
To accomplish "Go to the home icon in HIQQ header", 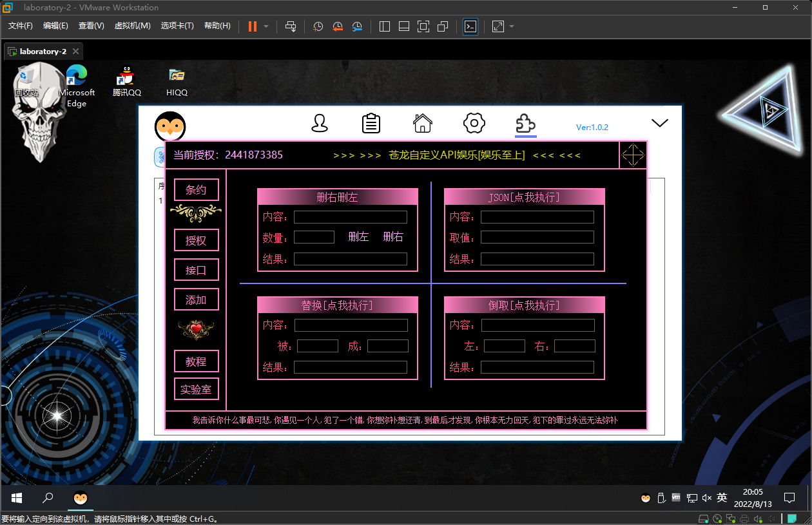I will (423, 122).
